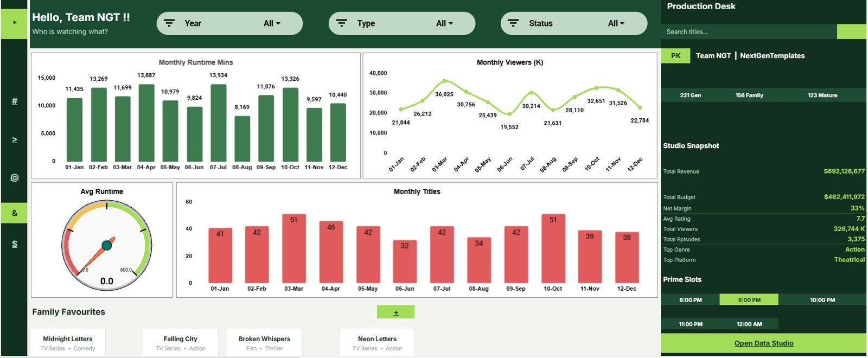Click the Avg Rating 7.7 value
Viewport: 868px width, 358px height.
tap(860, 219)
